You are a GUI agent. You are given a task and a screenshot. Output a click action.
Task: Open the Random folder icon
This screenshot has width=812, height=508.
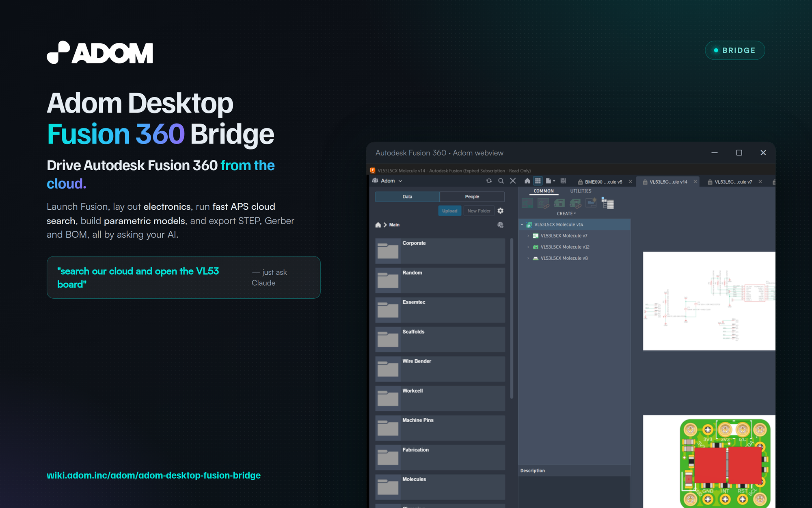[x=388, y=280]
